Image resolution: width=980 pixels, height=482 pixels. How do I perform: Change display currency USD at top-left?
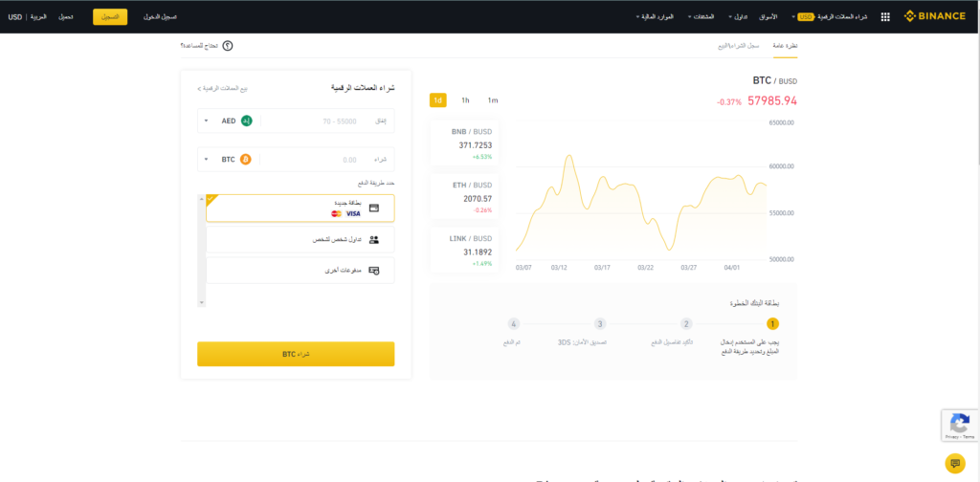click(15, 17)
